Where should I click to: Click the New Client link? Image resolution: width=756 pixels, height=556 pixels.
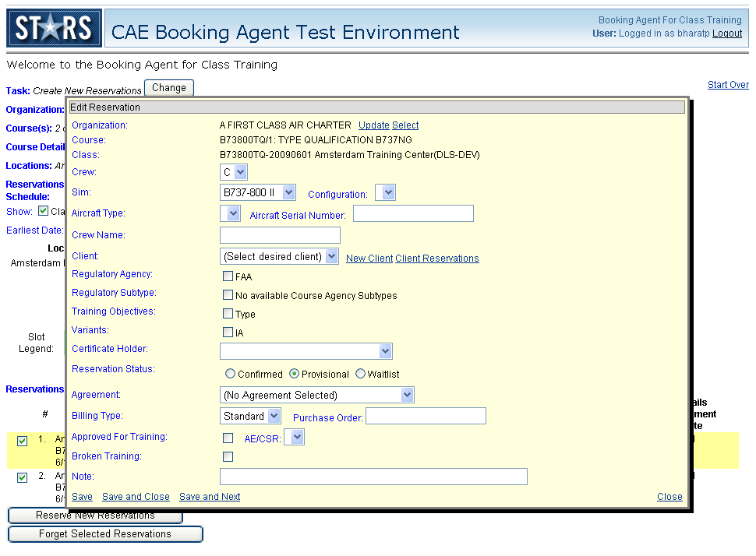pos(369,259)
